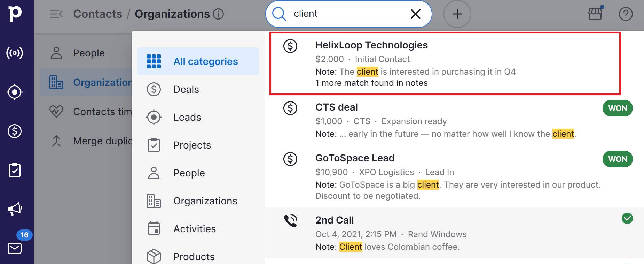Click the clipboard icon beside Projects category
Screen dimensions: 644x264
tap(154, 145)
